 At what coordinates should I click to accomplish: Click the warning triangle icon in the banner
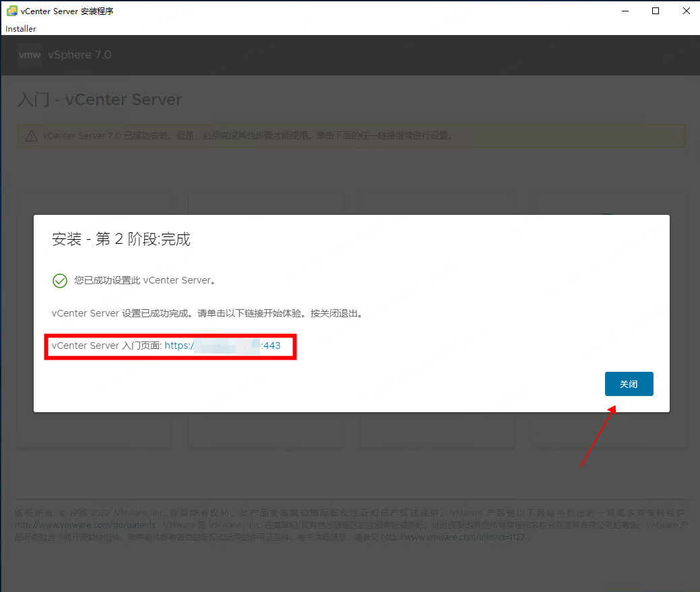tap(31, 136)
